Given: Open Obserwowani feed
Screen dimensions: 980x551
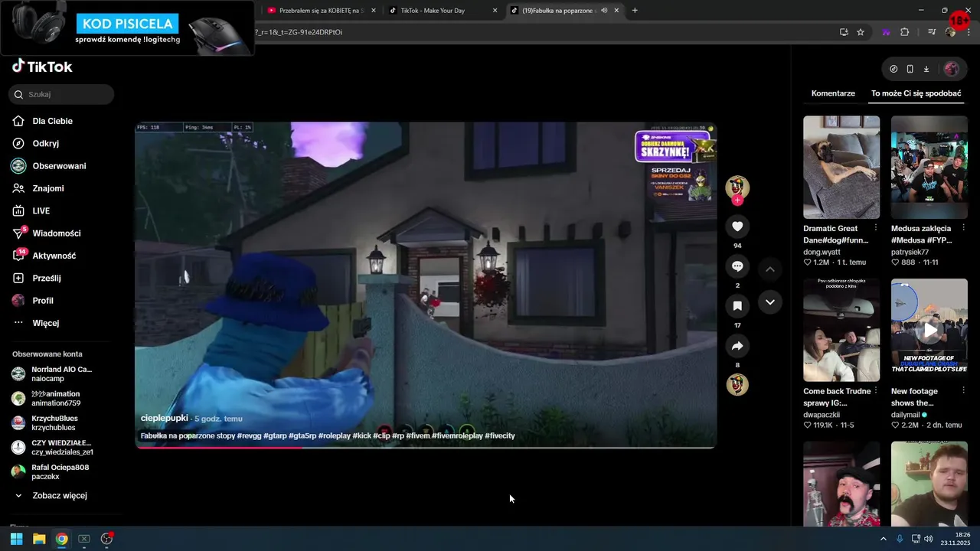Looking at the screenshot, I should [x=58, y=166].
